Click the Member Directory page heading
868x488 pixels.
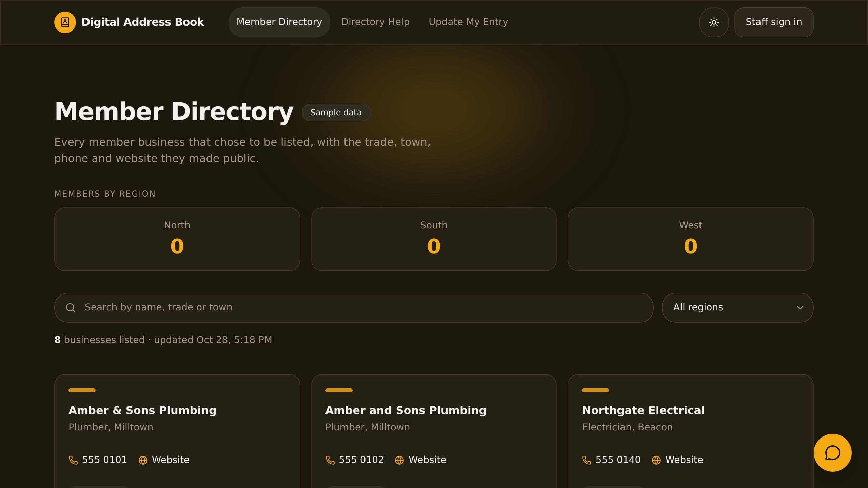point(174,112)
